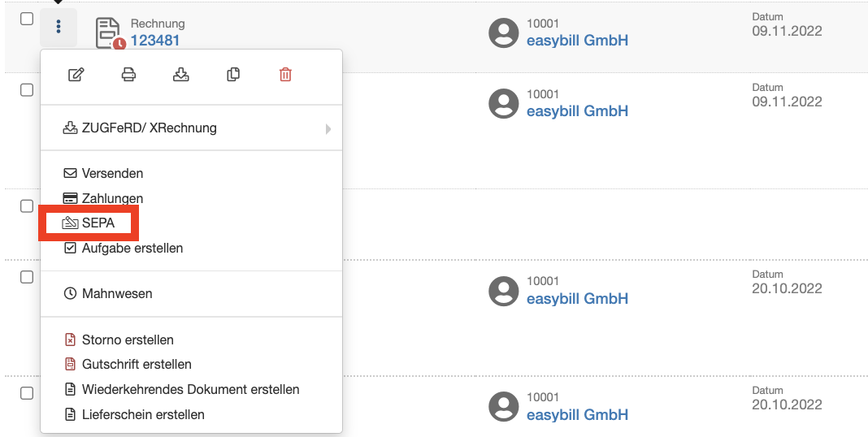Click the edit pencil icon in menu
Screen dimensions: 868x437
76,75
